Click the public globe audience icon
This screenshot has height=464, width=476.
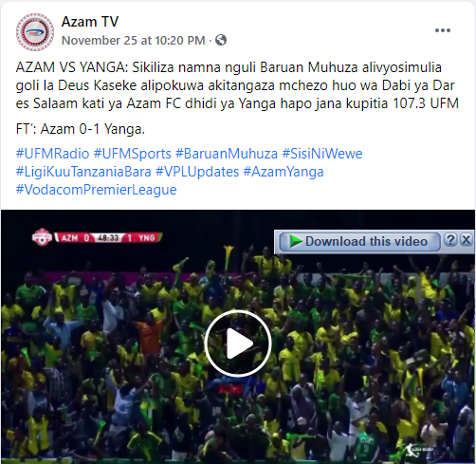221,40
